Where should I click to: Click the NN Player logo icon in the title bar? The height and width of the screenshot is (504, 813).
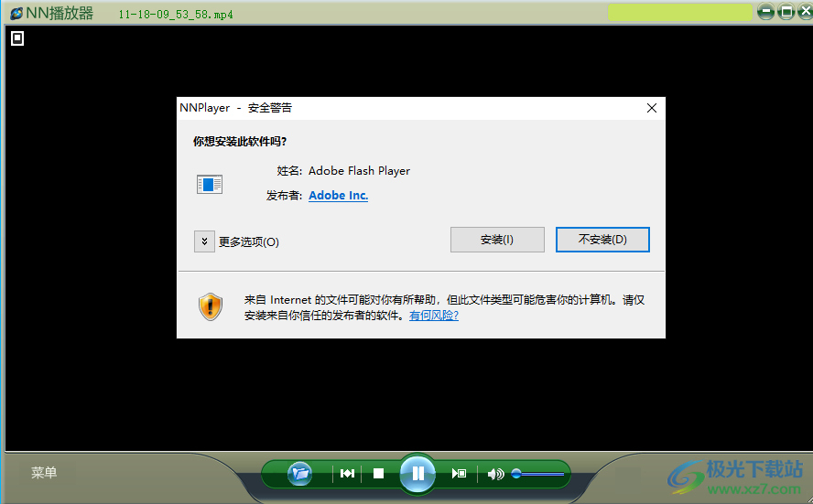(x=16, y=13)
